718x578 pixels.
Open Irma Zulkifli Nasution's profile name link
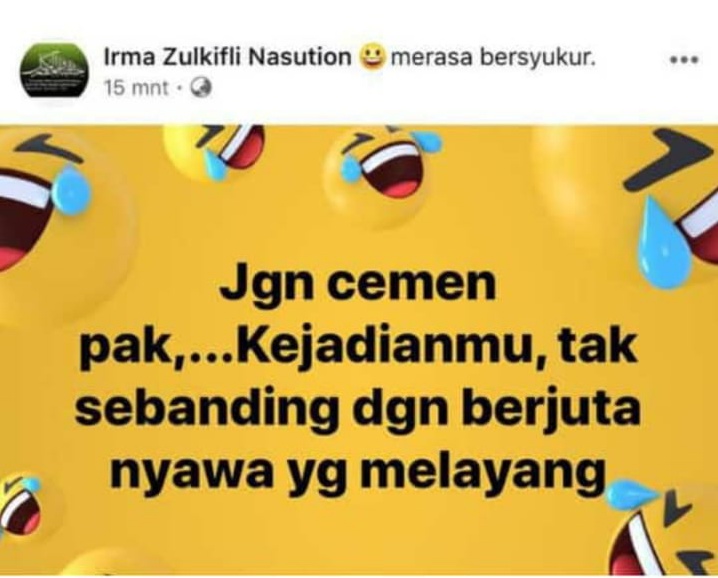(x=228, y=58)
